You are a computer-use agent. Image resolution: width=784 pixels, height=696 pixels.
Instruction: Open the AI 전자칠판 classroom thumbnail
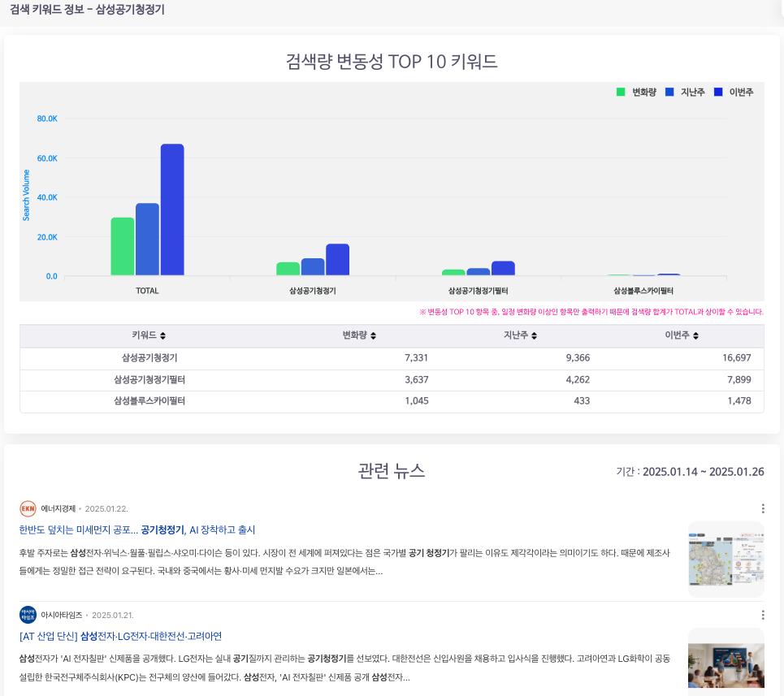(726, 661)
